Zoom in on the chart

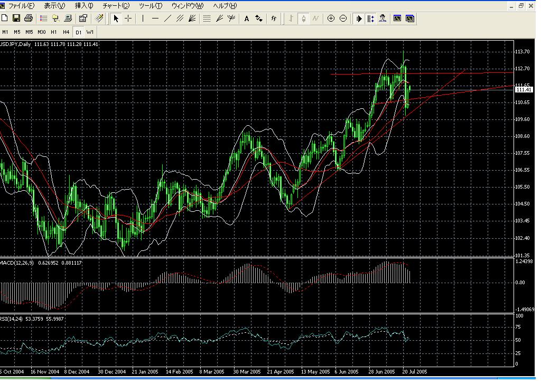(330, 18)
